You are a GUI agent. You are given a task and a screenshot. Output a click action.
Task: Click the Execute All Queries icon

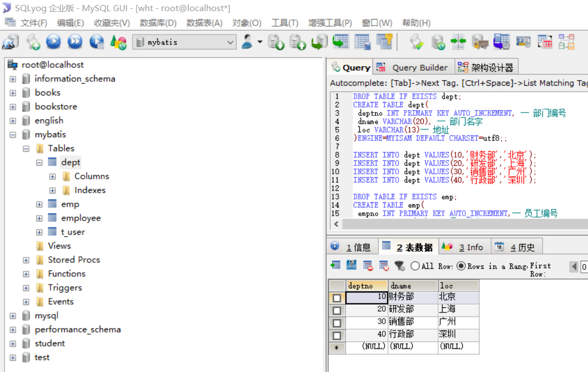pos(75,41)
